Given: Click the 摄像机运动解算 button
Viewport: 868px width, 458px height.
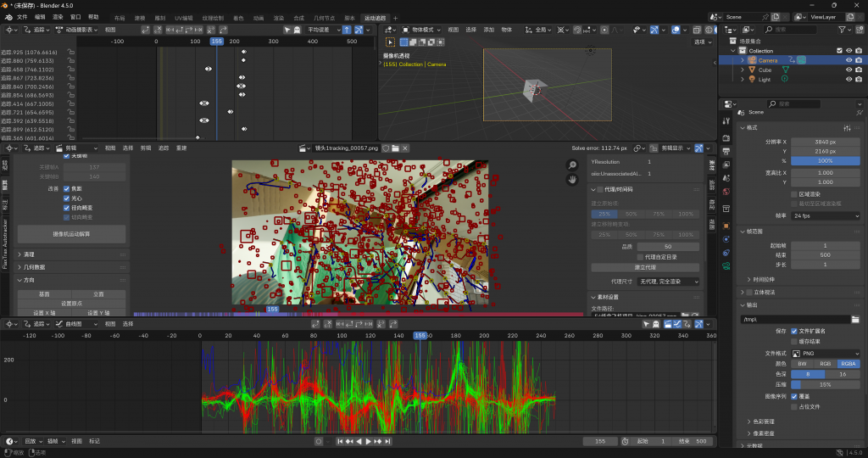Looking at the screenshot, I should point(71,233).
